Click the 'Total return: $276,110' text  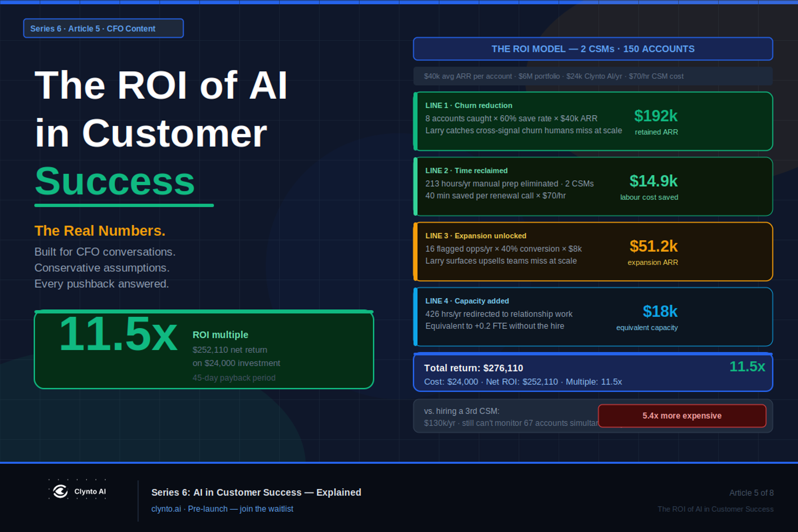click(473, 368)
